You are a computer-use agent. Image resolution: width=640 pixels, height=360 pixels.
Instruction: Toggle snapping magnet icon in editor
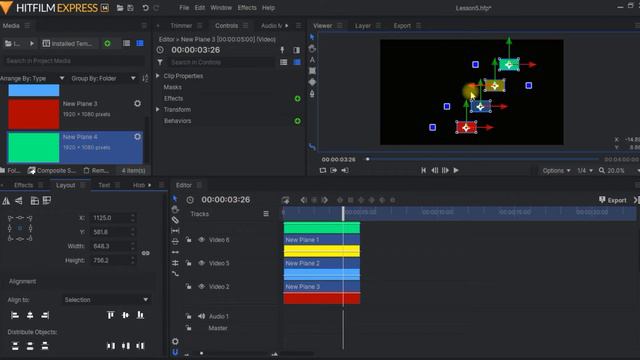point(175,352)
